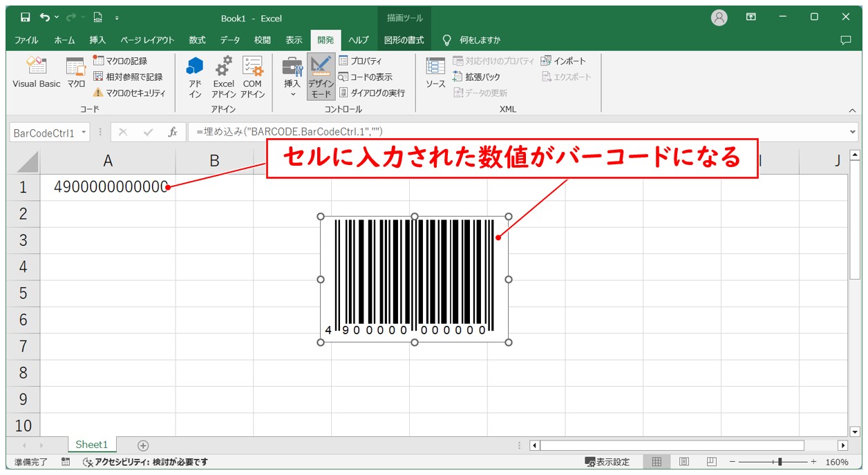Open the XML ソース pane
868x475 pixels.
pos(435,72)
